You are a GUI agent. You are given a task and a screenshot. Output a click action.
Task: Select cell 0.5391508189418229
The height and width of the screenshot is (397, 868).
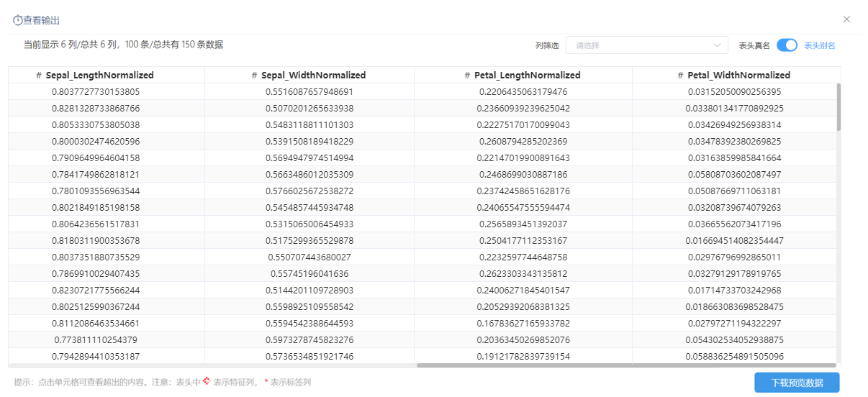click(309, 142)
